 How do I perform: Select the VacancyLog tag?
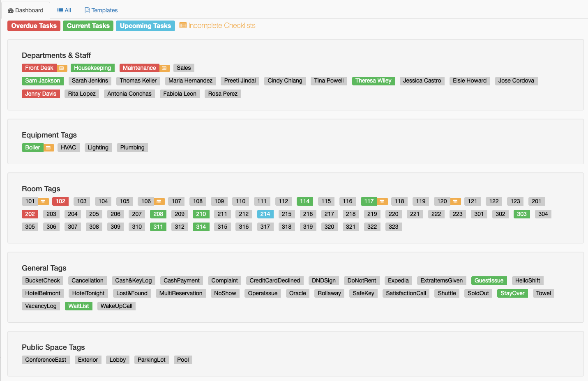(41, 306)
